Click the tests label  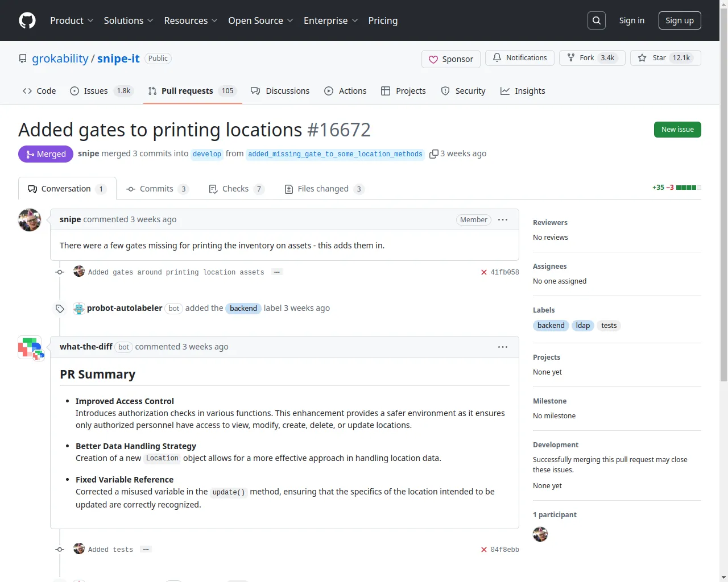[x=609, y=326]
